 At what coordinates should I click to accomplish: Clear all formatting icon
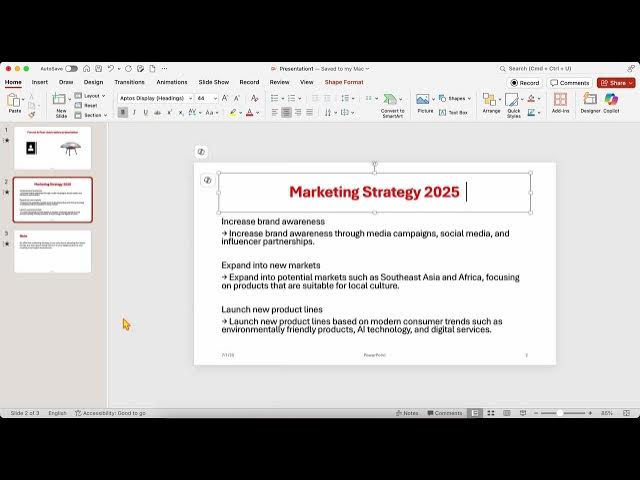(254, 98)
